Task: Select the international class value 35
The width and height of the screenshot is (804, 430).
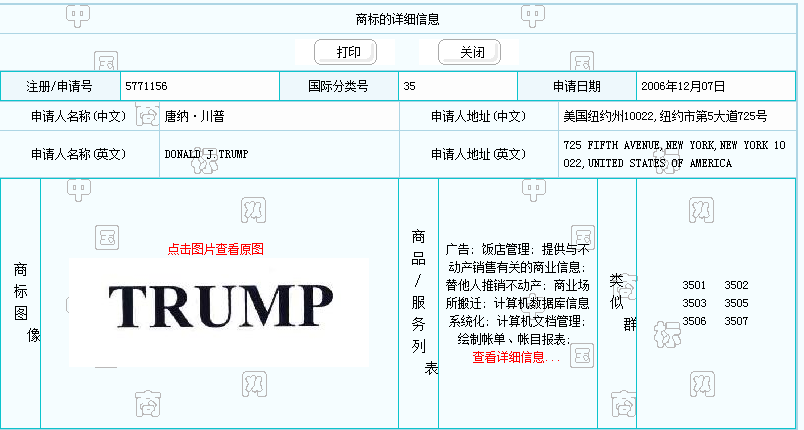Action: 410,87
